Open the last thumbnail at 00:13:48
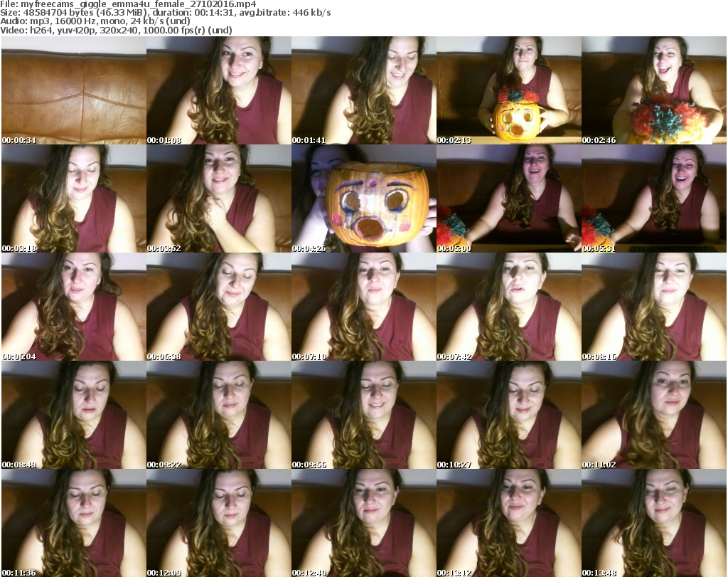The height and width of the screenshot is (577, 728). 653,523
